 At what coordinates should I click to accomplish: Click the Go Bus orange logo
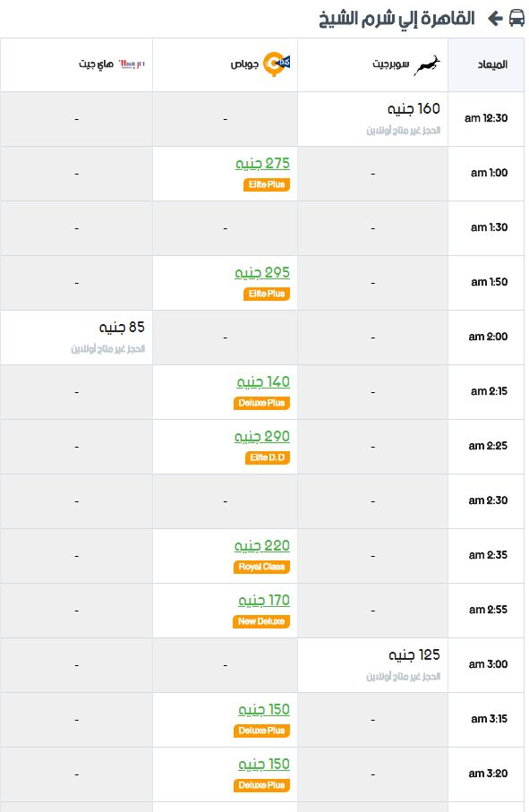point(277,64)
